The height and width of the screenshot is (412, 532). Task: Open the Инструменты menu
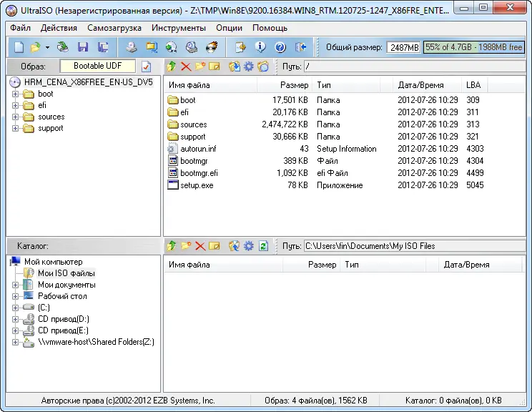click(x=179, y=28)
